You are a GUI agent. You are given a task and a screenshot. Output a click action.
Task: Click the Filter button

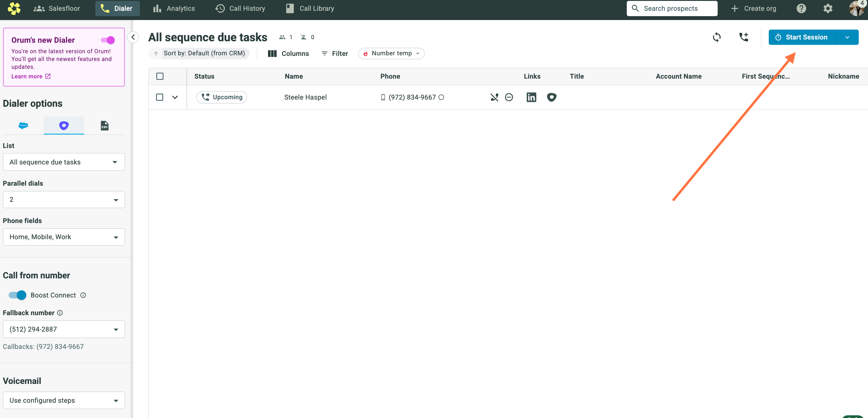coord(334,53)
